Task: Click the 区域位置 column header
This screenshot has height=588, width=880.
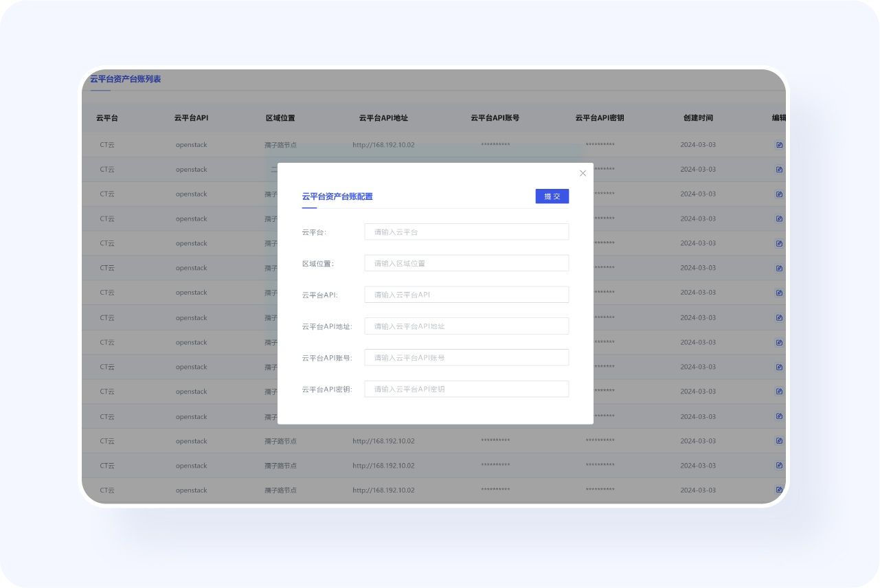Action: [280, 118]
